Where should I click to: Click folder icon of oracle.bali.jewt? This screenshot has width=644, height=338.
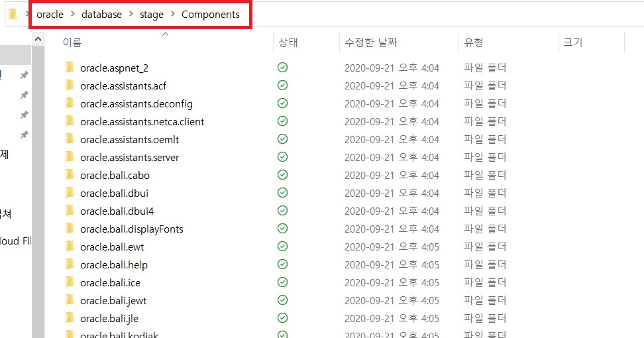point(70,300)
